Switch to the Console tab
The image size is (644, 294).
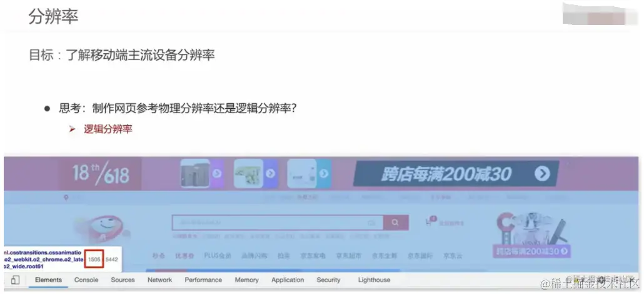pyautogui.click(x=86, y=280)
